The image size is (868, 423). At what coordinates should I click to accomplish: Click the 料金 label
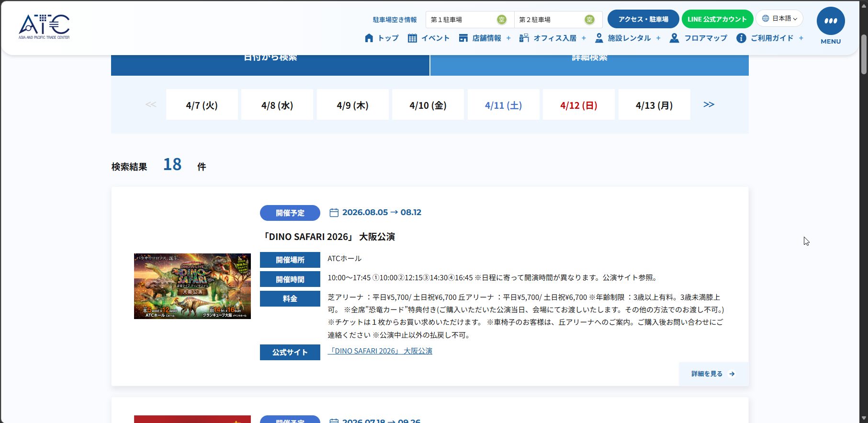290,298
